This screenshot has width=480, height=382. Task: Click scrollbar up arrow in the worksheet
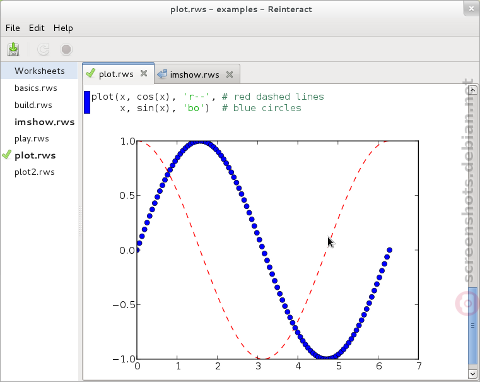[472, 89]
